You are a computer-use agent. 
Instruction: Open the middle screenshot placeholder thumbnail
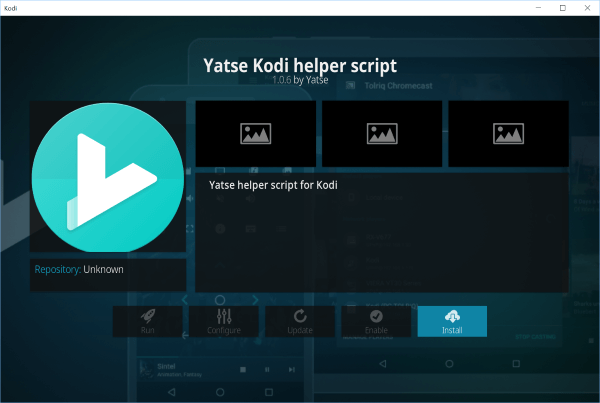pyautogui.click(x=382, y=132)
